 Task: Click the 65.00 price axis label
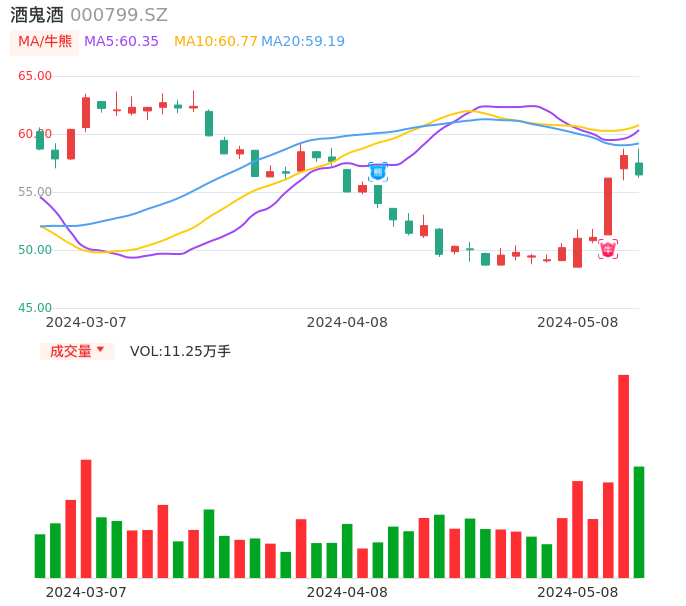click(x=35, y=76)
